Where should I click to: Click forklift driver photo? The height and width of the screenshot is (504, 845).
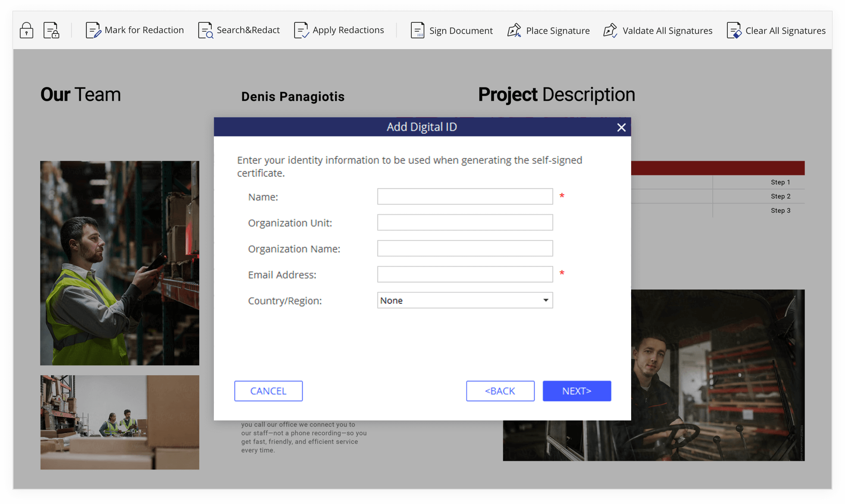[x=718, y=375]
